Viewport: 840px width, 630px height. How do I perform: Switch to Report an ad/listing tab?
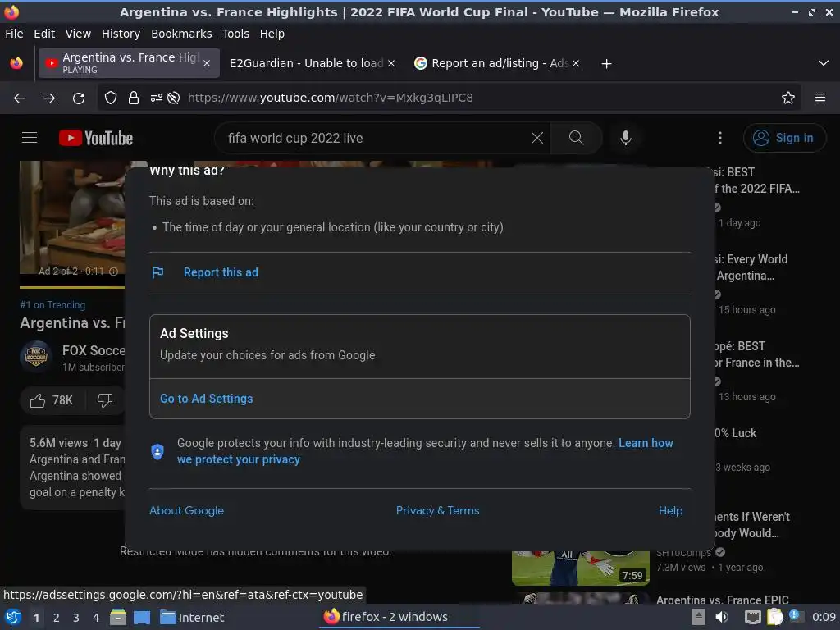click(x=497, y=63)
